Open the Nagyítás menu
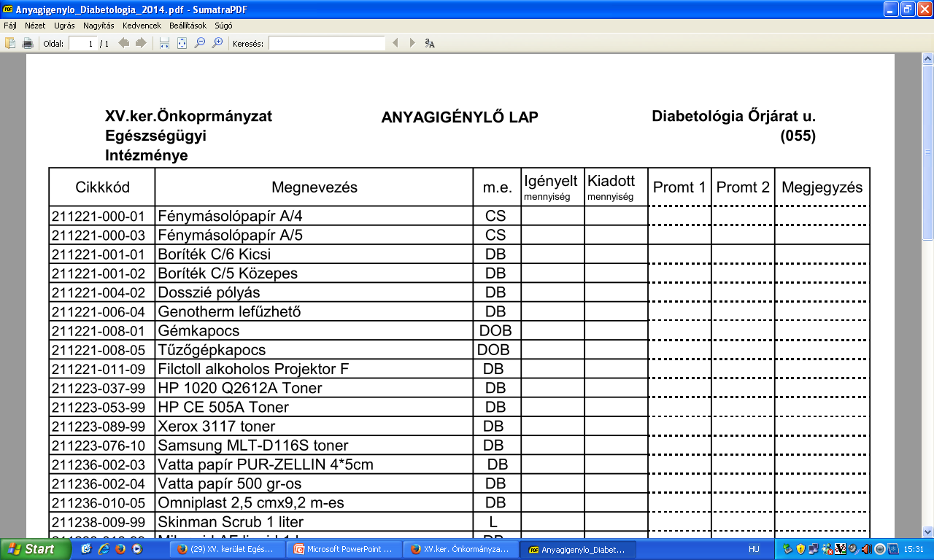The height and width of the screenshot is (560, 934). coord(99,25)
